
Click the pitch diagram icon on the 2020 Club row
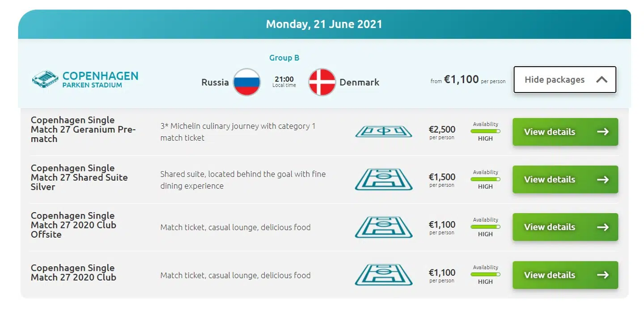tap(384, 275)
